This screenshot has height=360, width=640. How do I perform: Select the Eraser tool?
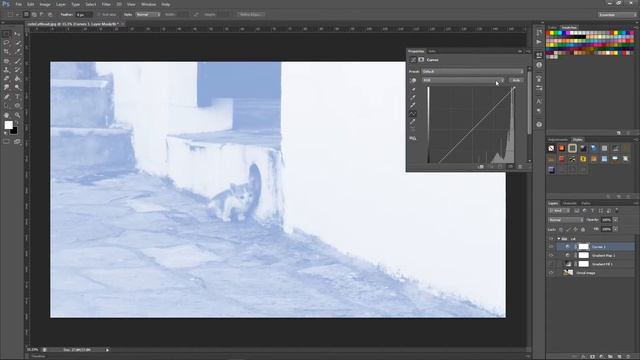click(x=7, y=79)
